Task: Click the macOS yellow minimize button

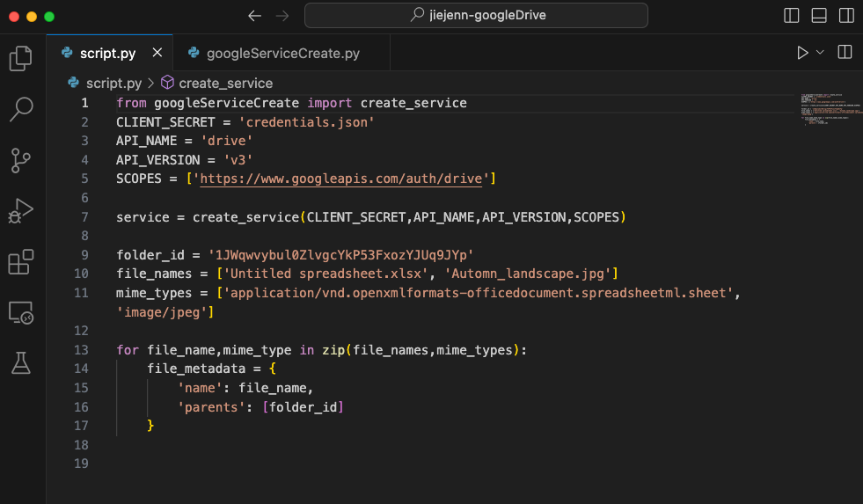Action: click(32, 17)
